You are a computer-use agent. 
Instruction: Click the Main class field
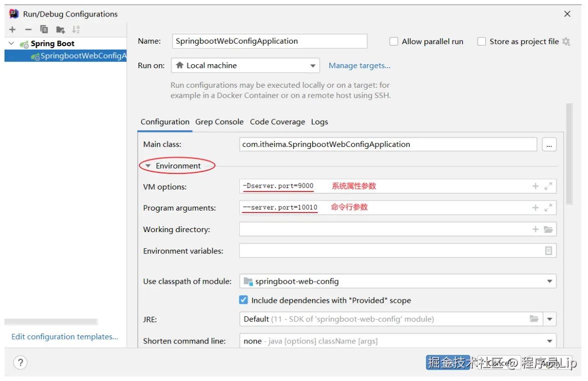[x=388, y=144]
